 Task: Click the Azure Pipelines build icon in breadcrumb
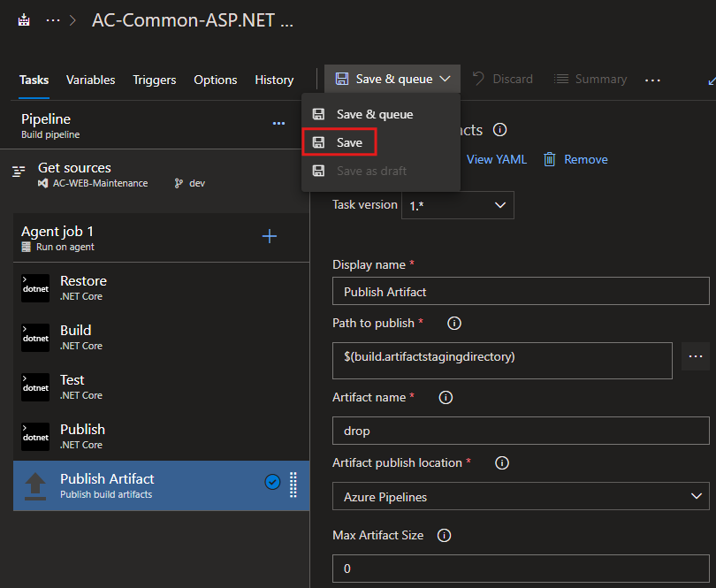point(24,20)
